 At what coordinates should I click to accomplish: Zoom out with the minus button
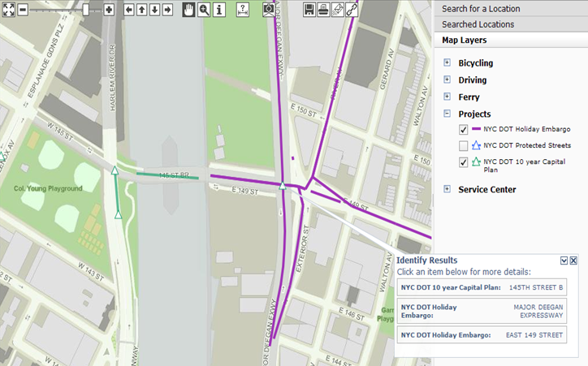point(24,10)
